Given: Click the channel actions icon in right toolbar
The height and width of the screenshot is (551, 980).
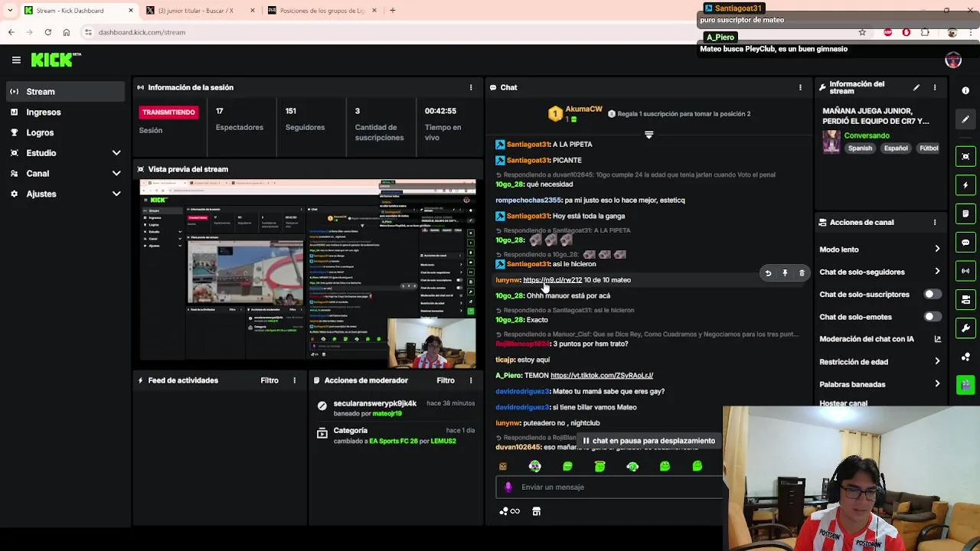Looking at the screenshot, I should pyautogui.click(x=965, y=299).
